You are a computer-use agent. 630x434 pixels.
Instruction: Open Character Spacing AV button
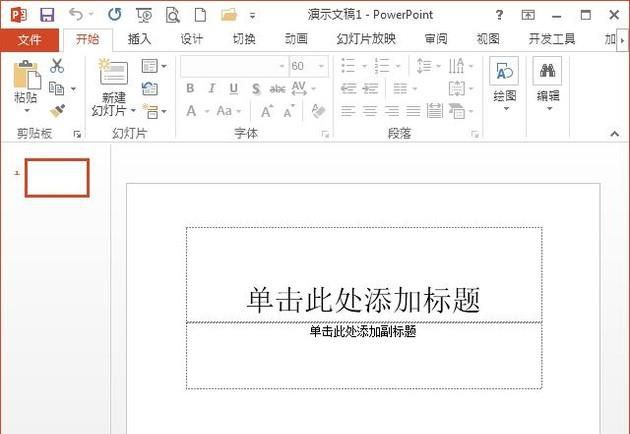(303, 88)
